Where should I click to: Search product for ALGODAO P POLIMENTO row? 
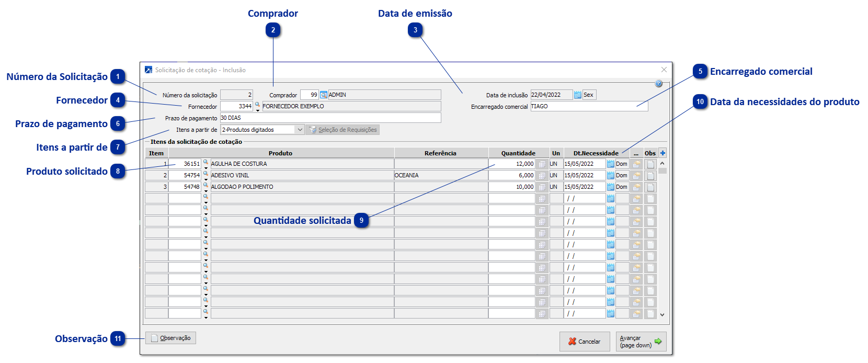(x=205, y=185)
